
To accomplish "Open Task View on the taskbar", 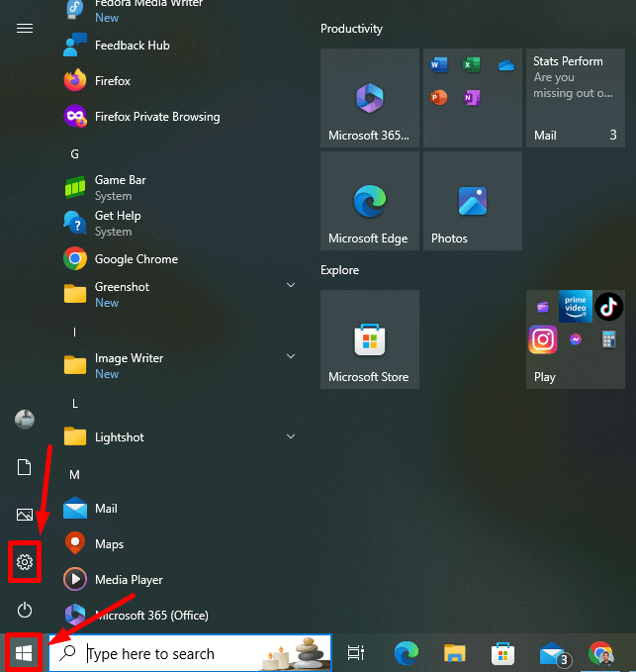I will [356, 653].
